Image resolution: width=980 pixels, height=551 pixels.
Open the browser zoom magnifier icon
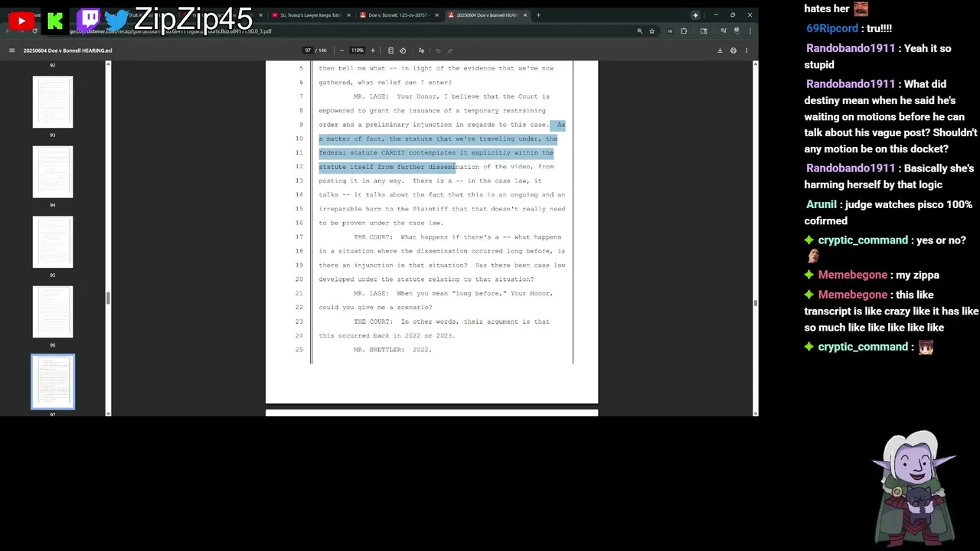pos(639,31)
